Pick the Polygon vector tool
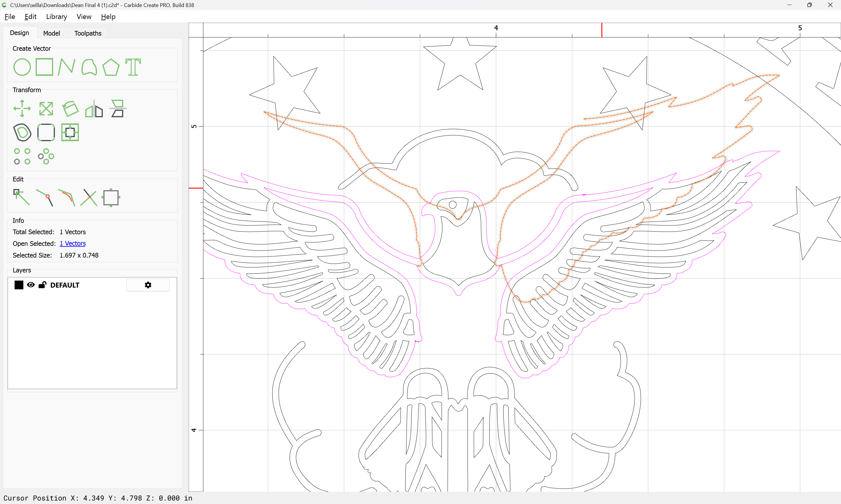841x504 pixels. click(111, 67)
